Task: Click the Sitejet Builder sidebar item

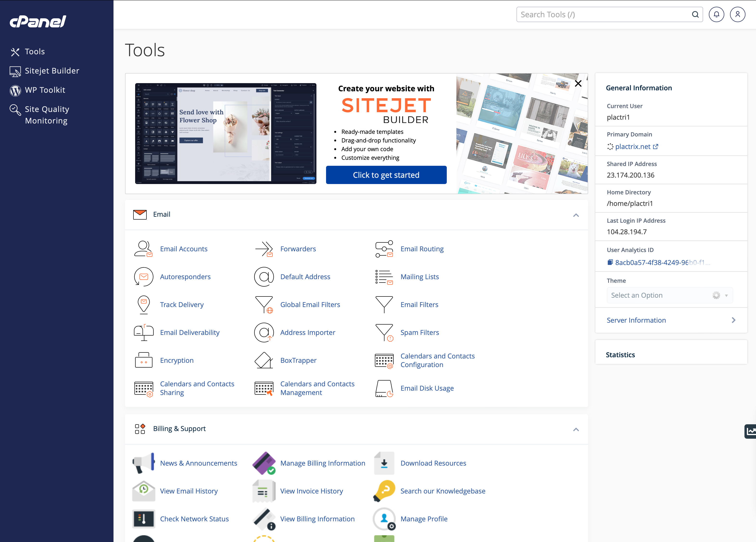Action: tap(52, 70)
